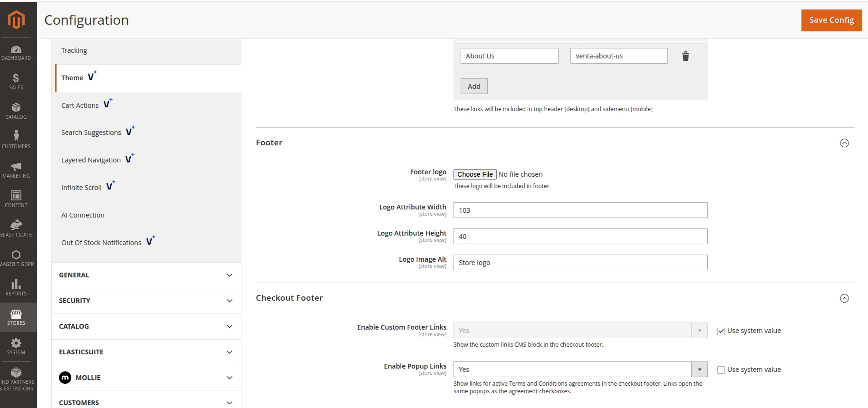Open the Enable Custom Footer Links dropdown
This screenshot has width=868, height=408.
coord(580,331)
